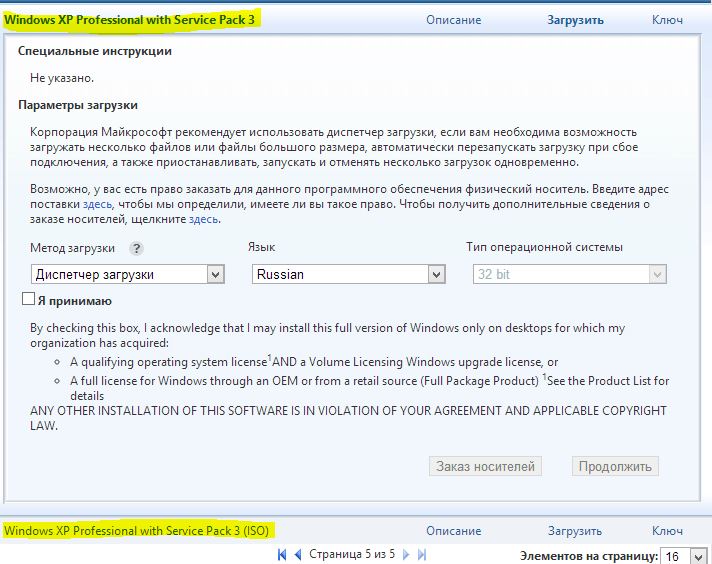Image resolution: width=712 pixels, height=564 pixels.
Task: Open the Метод загрузки dropdown
Action: (x=128, y=274)
